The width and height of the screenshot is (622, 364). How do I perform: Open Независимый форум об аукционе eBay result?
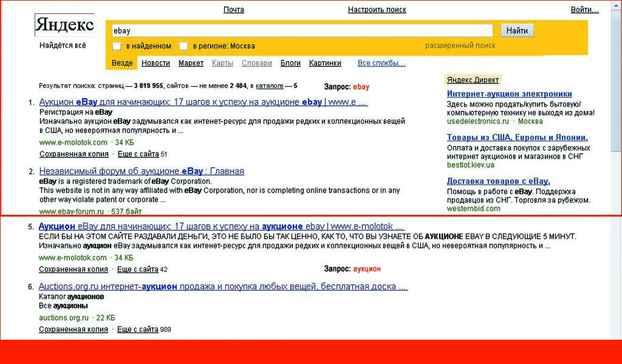[142, 171]
